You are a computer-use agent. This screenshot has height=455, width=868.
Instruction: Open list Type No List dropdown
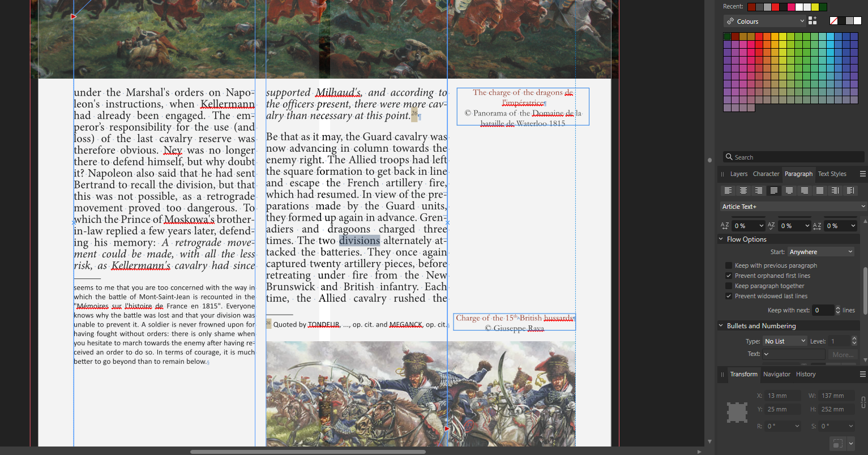[785, 341]
